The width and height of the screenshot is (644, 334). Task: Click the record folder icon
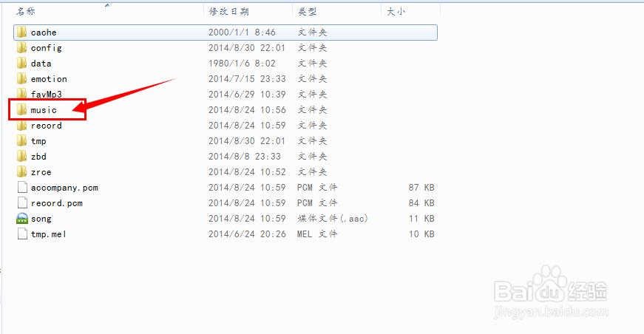click(22, 125)
